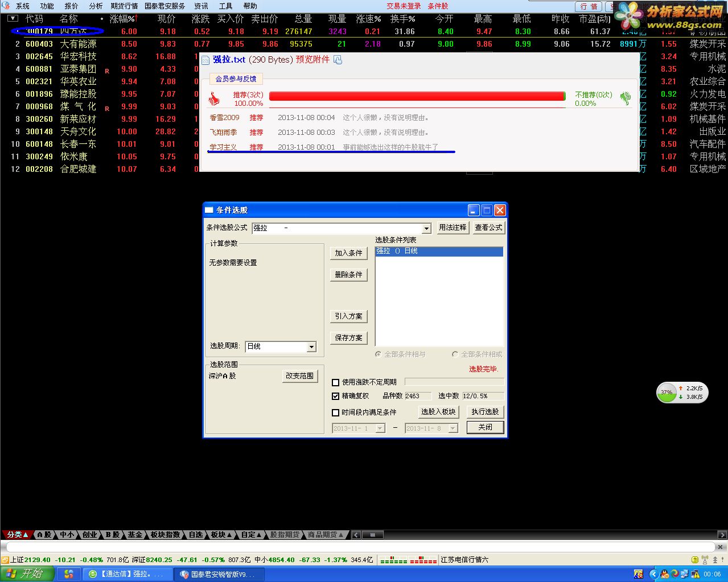728x582 pixels.
Task: Open the 条件选股公式 dropdown
Action: pos(426,228)
